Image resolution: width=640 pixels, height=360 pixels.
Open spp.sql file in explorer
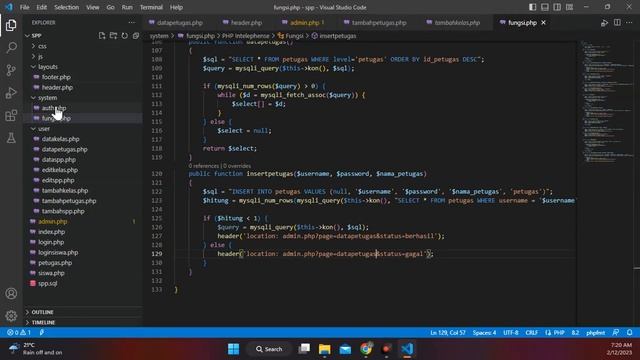point(47,284)
